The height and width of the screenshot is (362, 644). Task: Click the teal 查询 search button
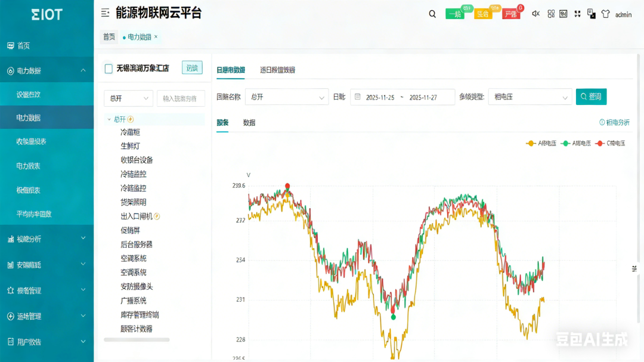pyautogui.click(x=591, y=97)
